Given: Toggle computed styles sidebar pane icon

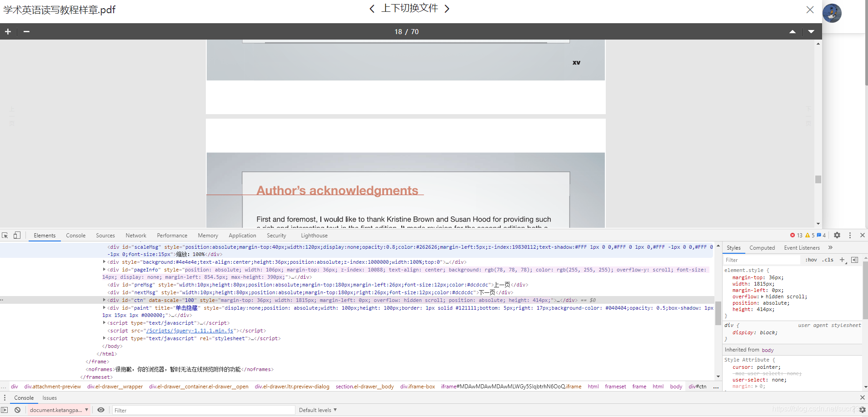Looking at the screenshot, I should [854, 260].
